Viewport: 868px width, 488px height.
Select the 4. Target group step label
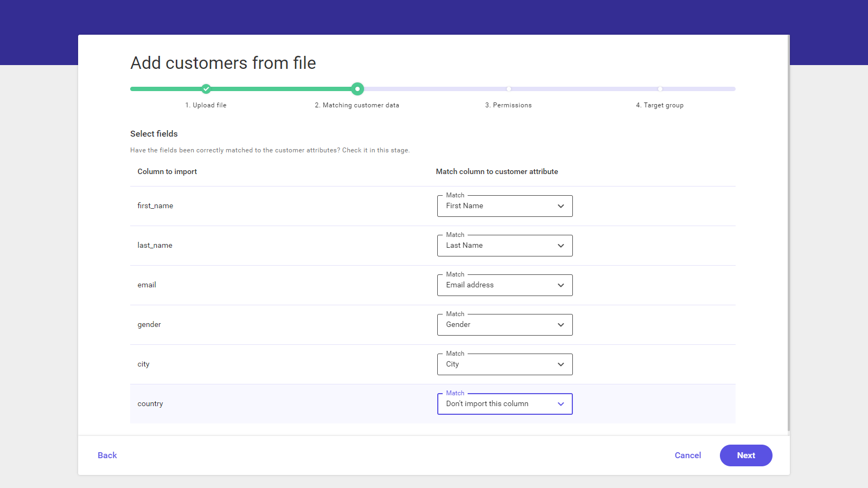pos(660,105)
